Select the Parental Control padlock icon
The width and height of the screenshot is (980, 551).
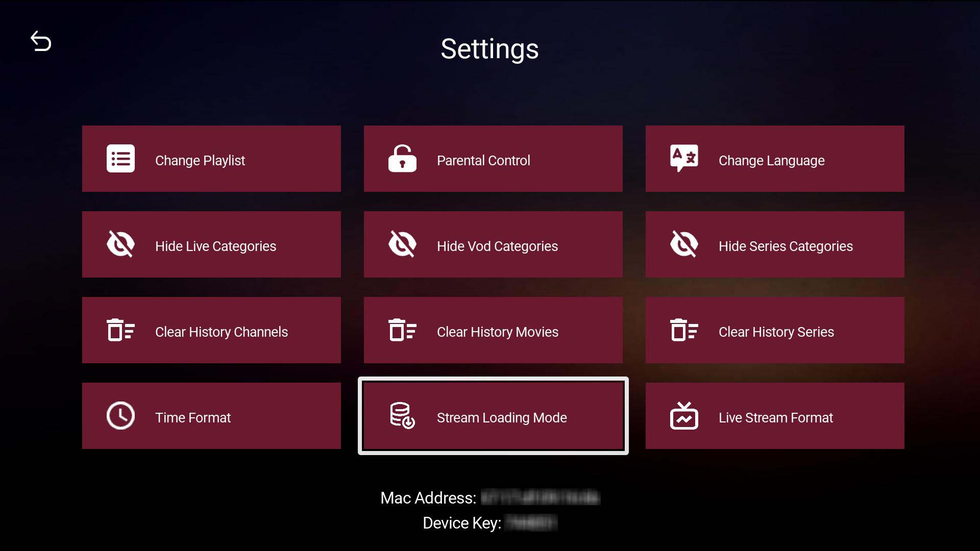point(402,159)
